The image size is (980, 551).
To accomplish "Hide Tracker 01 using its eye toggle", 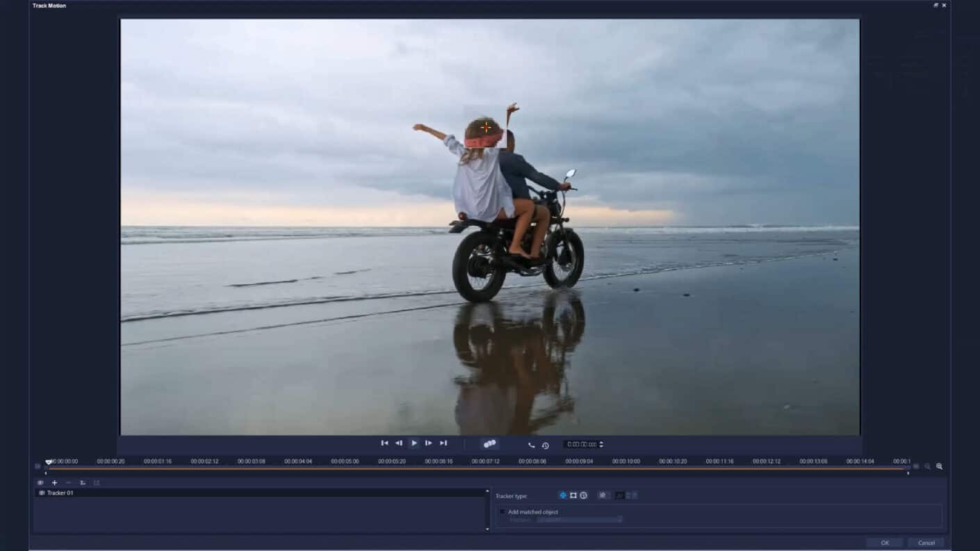I will (41, 493).
